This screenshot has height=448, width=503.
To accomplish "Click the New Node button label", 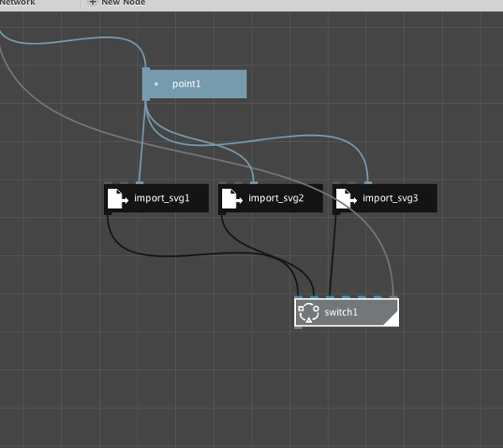I will (123, 3).
